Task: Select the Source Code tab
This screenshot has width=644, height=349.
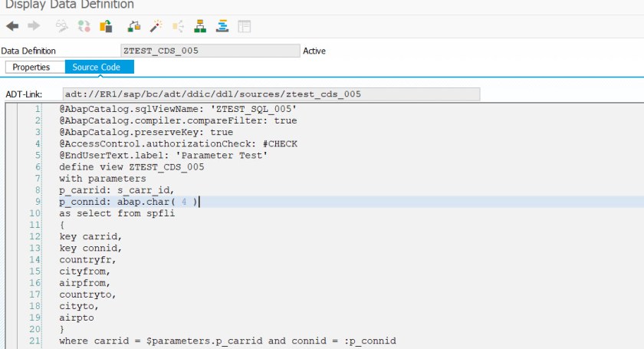Action: (99, 67)
